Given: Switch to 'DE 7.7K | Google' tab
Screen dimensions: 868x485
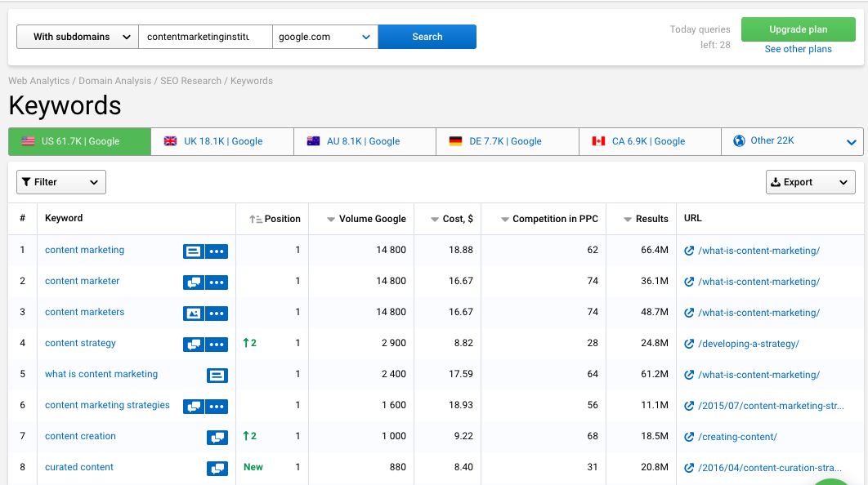Looking at the screenshot, I should [508, 141].
